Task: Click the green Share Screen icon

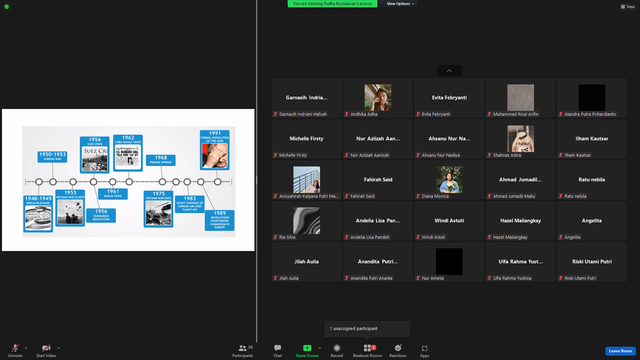Action: click(x=307, y=348)
